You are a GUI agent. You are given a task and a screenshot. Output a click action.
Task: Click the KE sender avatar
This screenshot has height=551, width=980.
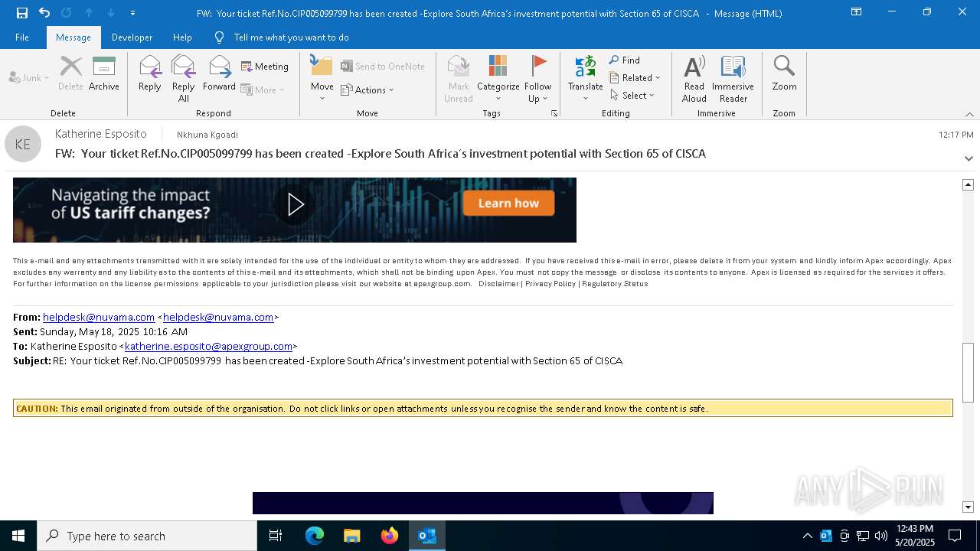click(23, 144)
